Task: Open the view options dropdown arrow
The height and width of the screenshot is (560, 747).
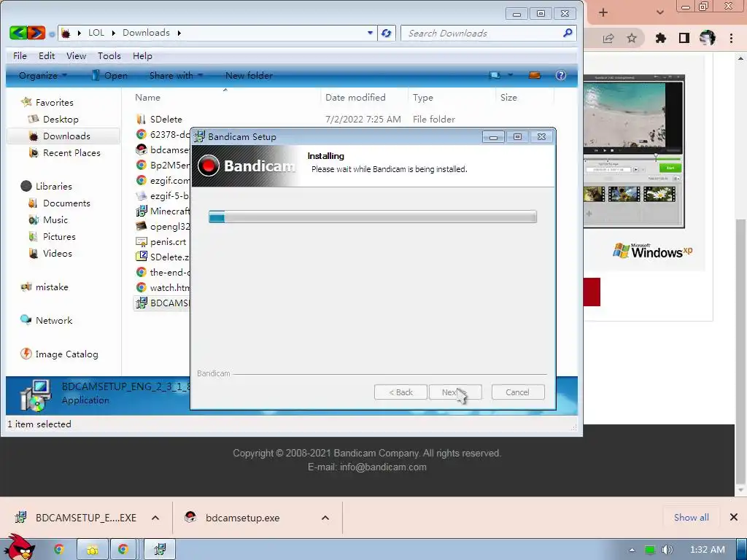Action: pos(510,75)
